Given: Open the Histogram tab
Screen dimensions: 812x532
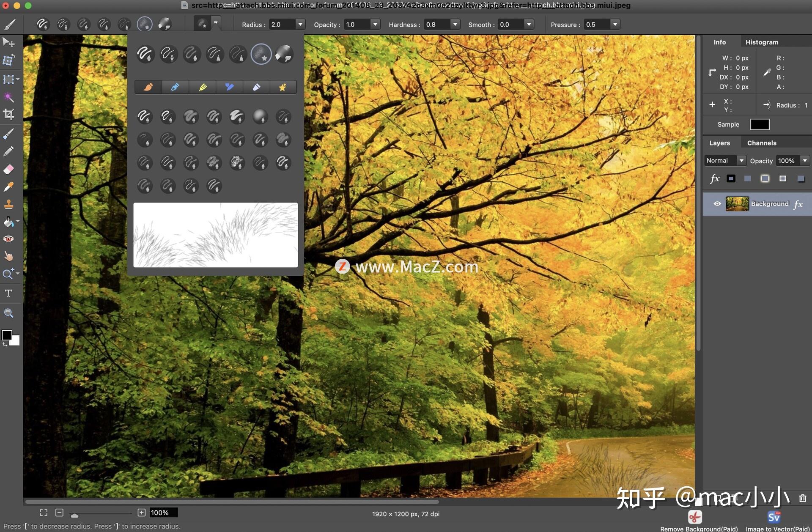Looking at the screenshot, I should [x=761, y=42].
